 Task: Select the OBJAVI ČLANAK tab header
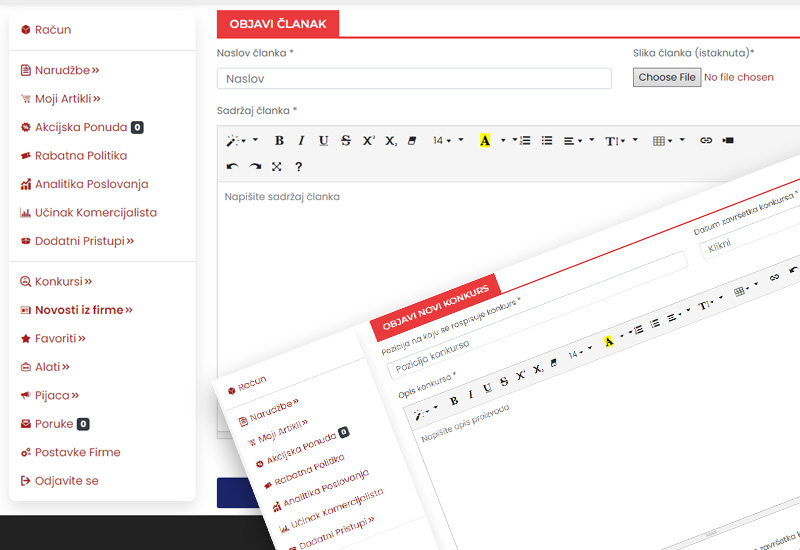coord(278,24)
